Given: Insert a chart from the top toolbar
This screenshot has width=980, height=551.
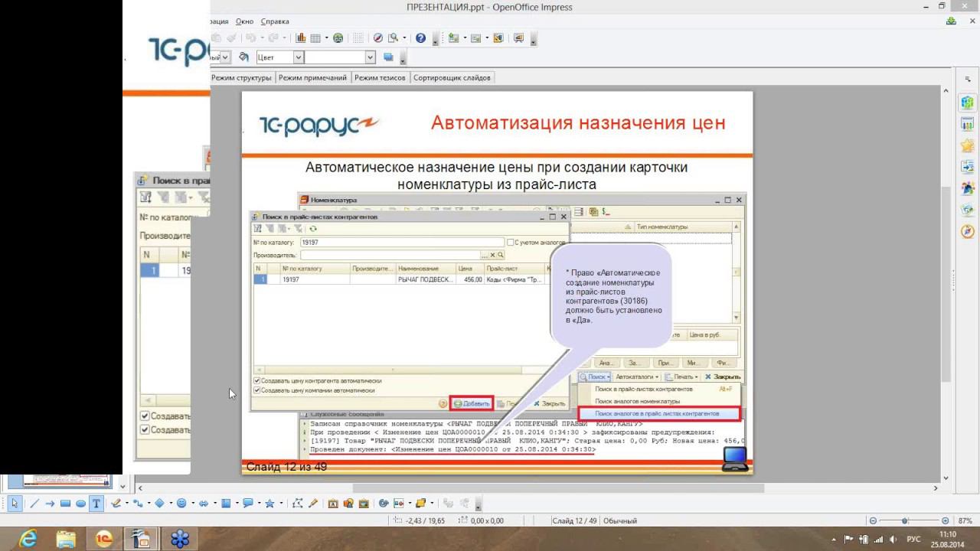Looking at the screenshot, I should (301, 37).
